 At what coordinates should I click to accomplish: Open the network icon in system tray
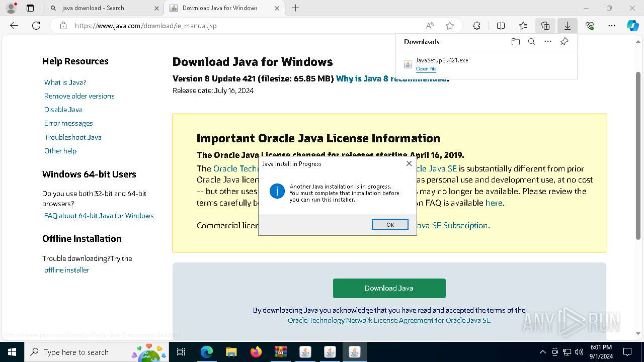click(567, 352)
